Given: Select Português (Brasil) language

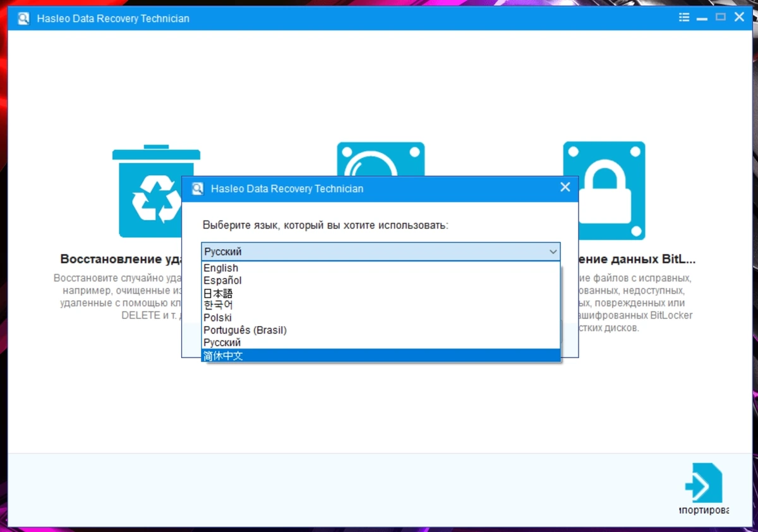Looking at the screenshot, I should pyautogui.click(x=381, y=330).
